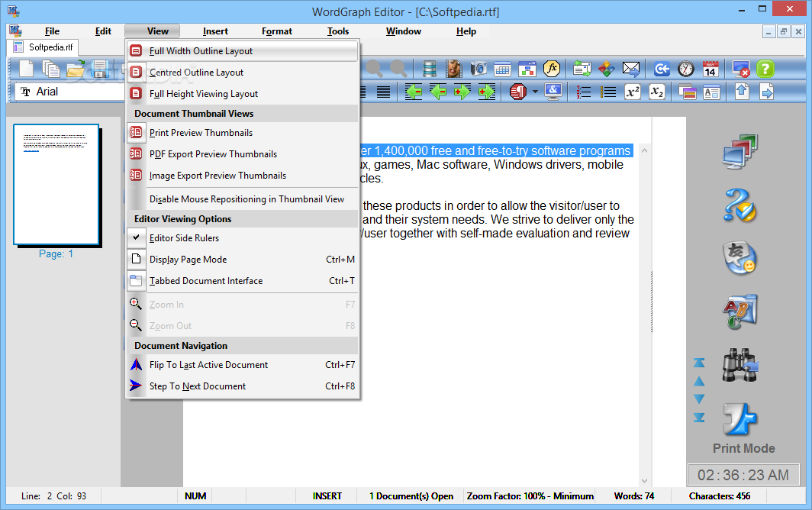Save the document using the floppy disk icon
Screen dimensions: 812x510
click(x=100, y=69)
